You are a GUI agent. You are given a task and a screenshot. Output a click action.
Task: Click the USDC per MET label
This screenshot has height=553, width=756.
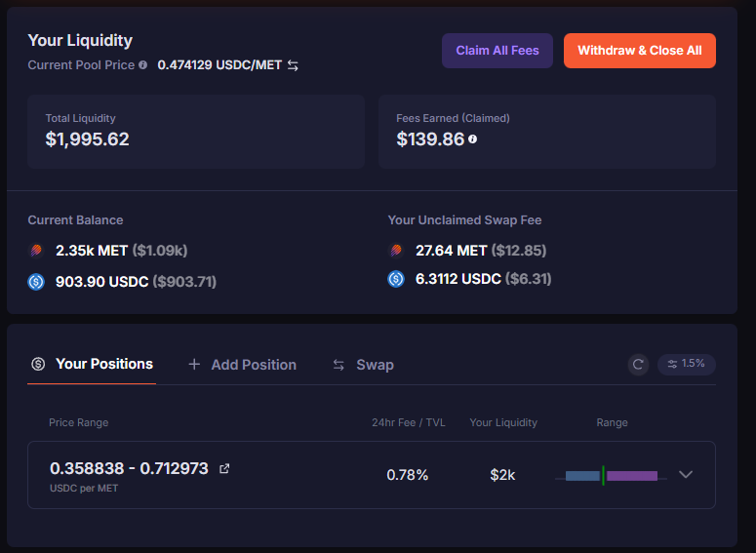point(84,489)
